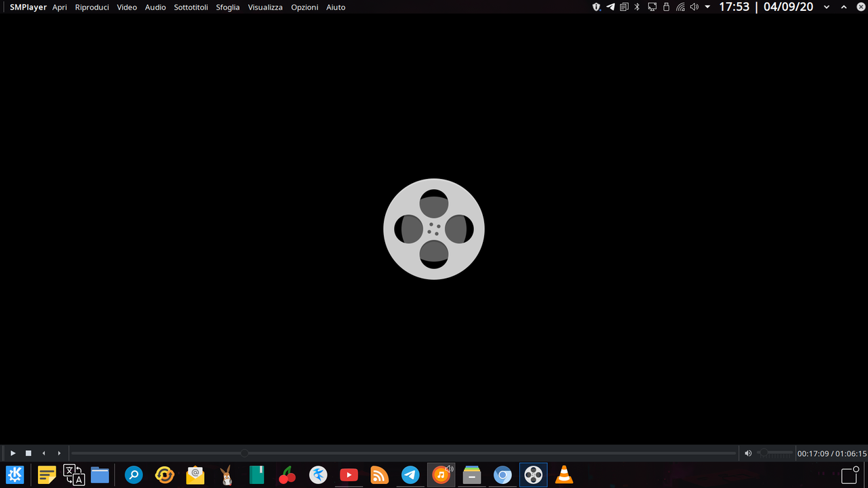868x488 pixels.
Task: Click the rewind arrow in controls
Action: tap(44, 453)
